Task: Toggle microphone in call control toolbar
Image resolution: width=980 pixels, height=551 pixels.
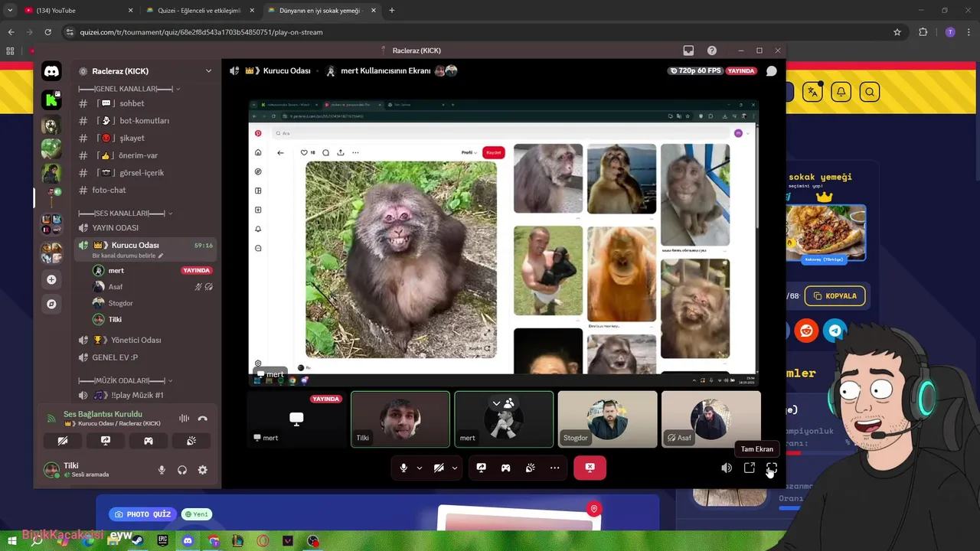Action: point(403,468)
